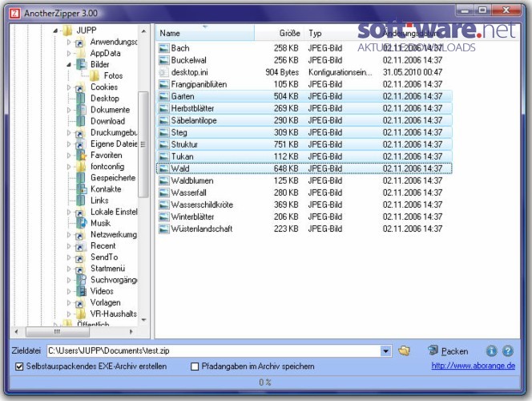Toggle Selbstauspackendes EXE-Archiv erstellen checkbox
The height and width of the screenshot is (401, 532).
tap(19, 367)
